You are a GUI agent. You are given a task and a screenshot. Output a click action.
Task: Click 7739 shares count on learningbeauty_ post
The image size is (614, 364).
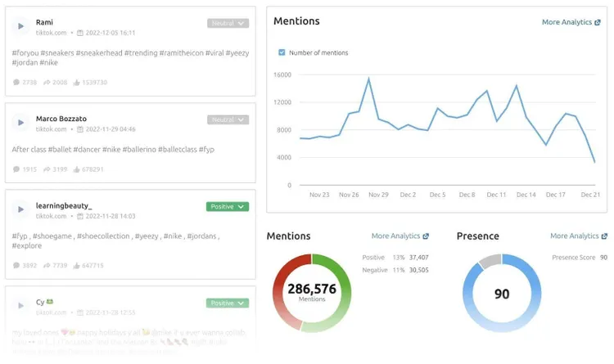60,265
